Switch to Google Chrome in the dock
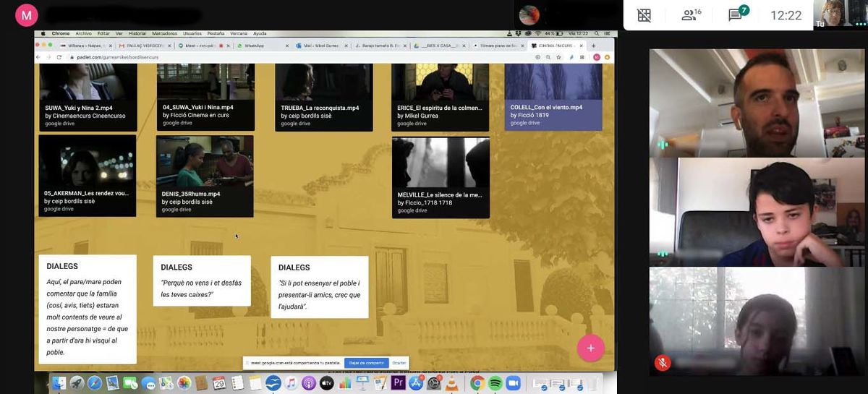Screen dimensions: 868x394 pos(476,382)
